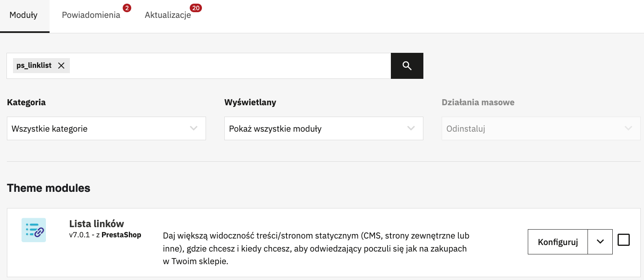Remove the ps_linklist search tag
Screen dimensions: 644x280
[61, 65]
